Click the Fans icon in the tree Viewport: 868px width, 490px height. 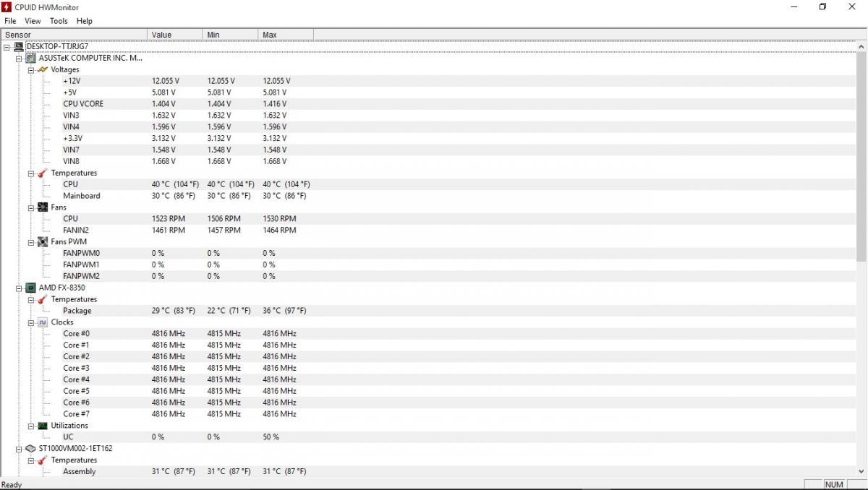pyautogui.click(x=43, y=207)
